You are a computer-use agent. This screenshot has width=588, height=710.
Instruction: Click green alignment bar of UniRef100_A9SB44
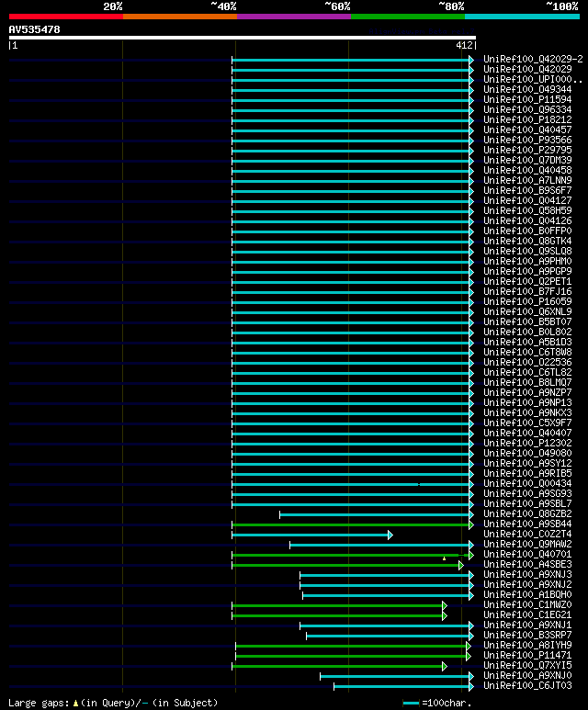351,524
